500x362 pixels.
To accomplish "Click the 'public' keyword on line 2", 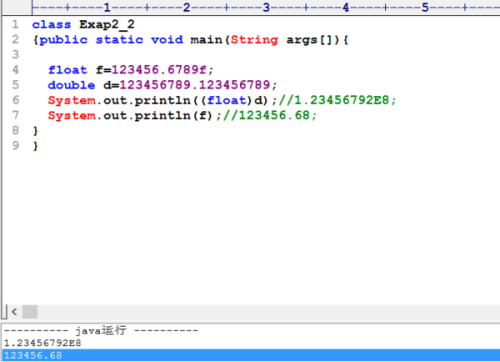I will click(x=63, y=40).
